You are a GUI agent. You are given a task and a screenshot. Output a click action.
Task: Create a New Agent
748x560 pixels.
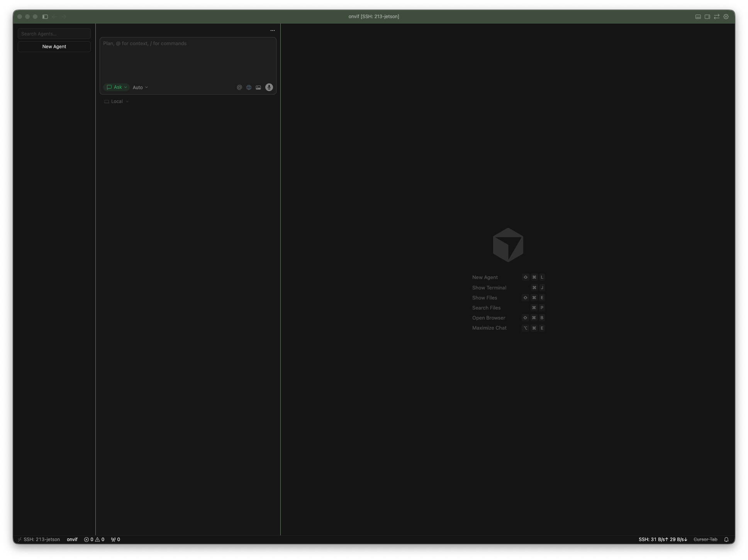[x=54, y=46]
